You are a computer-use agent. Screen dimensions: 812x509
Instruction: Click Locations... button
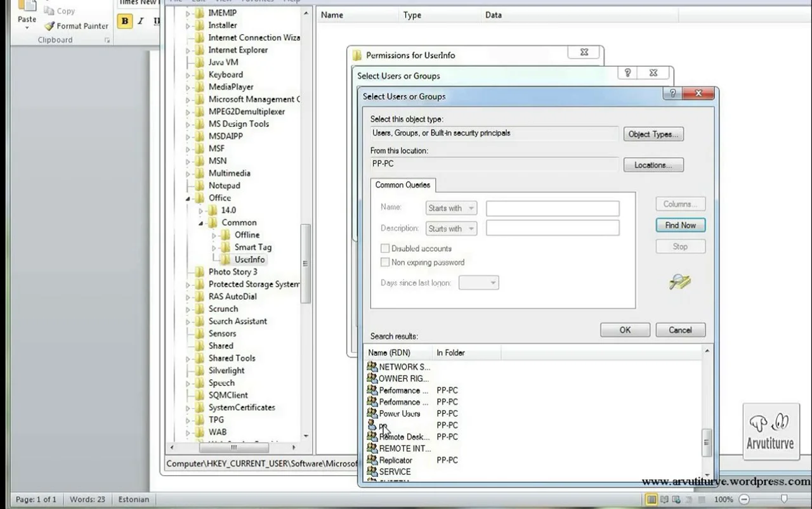click(x=653, y=165)
